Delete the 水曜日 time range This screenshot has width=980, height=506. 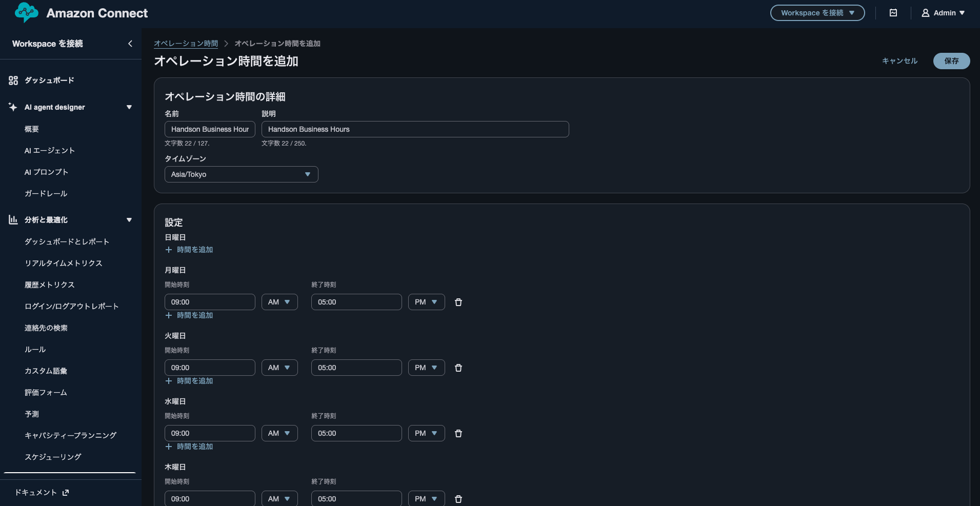(x=458, y=433)
